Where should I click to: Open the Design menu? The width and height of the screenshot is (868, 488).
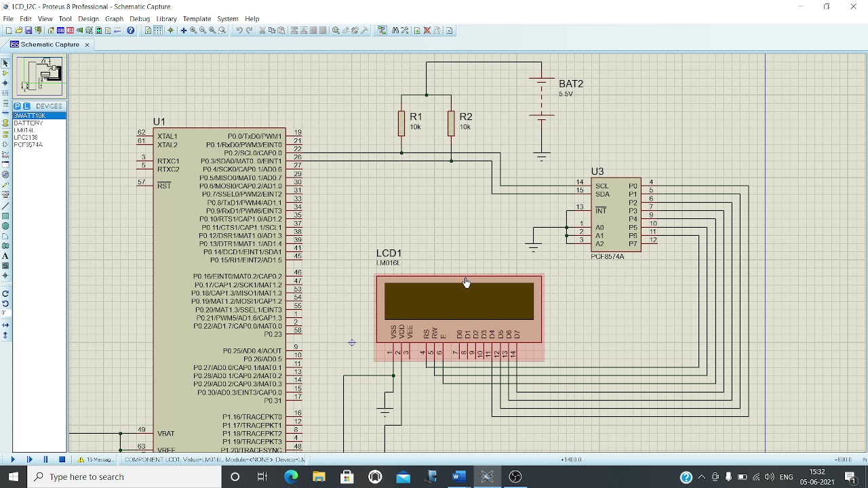point(88,19)
